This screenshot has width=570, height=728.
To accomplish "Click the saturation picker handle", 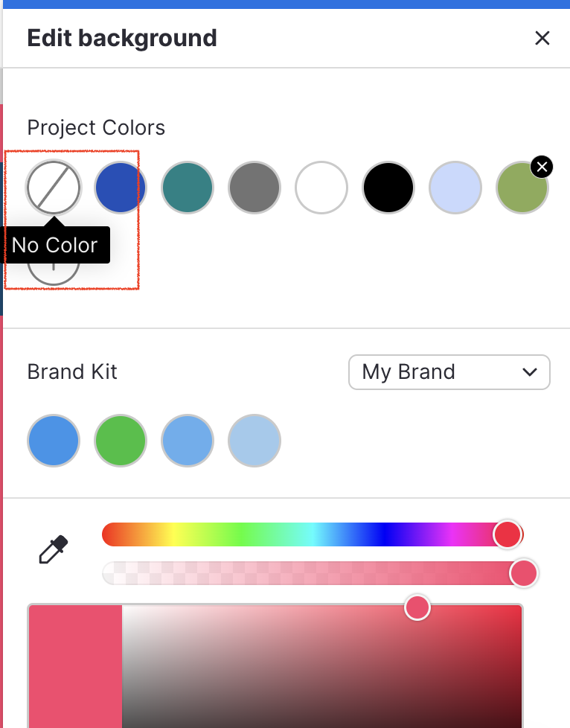I will (417, 607).
